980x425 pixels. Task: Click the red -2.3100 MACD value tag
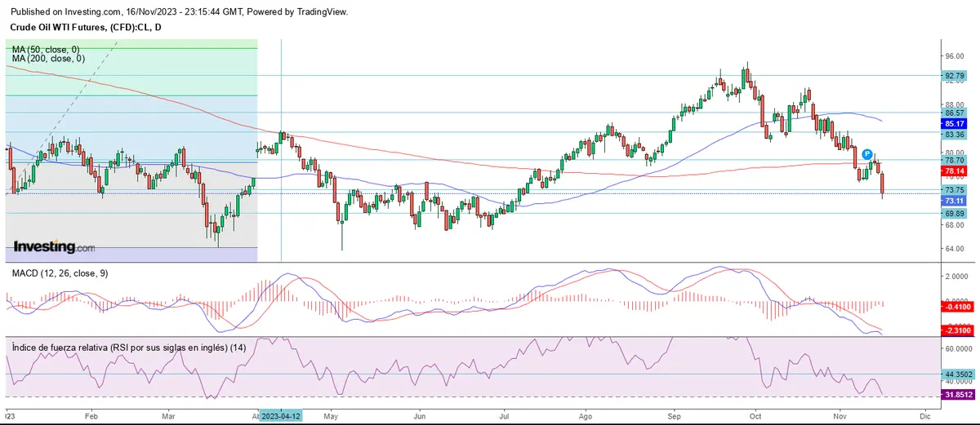pos(955,330)
